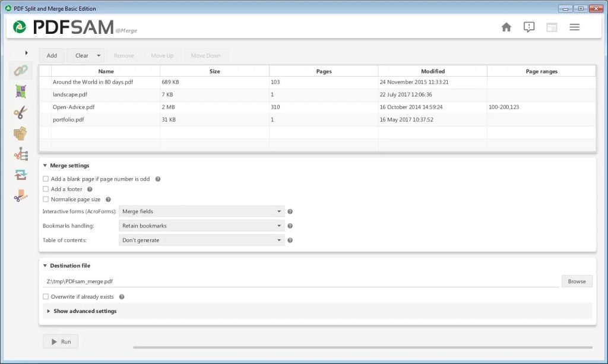This screenshot has width=608, height=364.
Task: Browse for destination file
Action: (577, 281)
